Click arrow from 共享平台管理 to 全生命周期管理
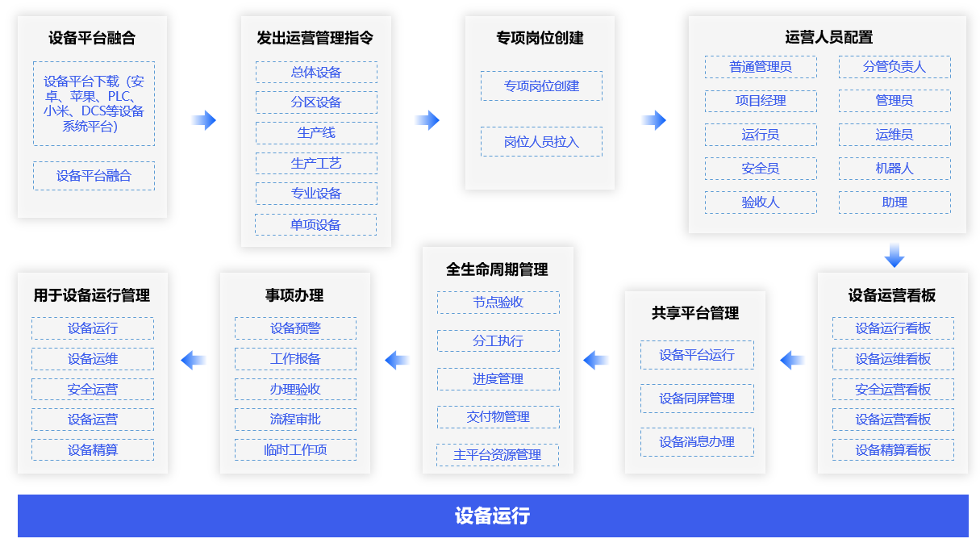 click(595, 360)
